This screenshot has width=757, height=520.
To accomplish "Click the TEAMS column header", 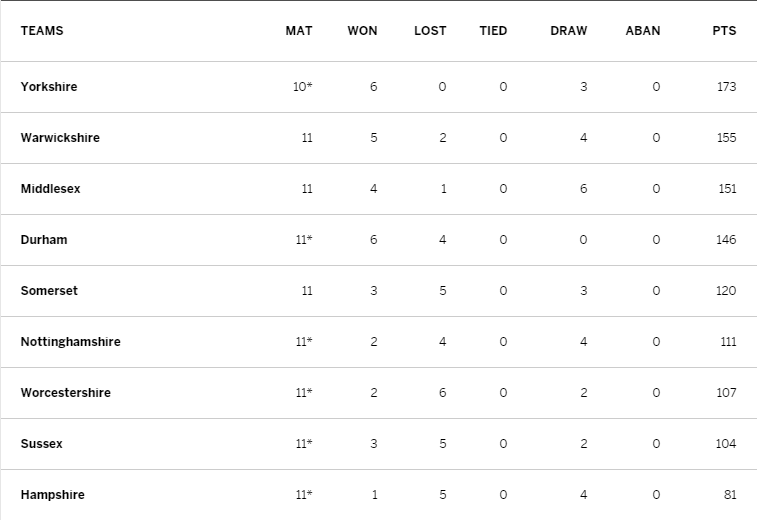I will pos(42,31).
